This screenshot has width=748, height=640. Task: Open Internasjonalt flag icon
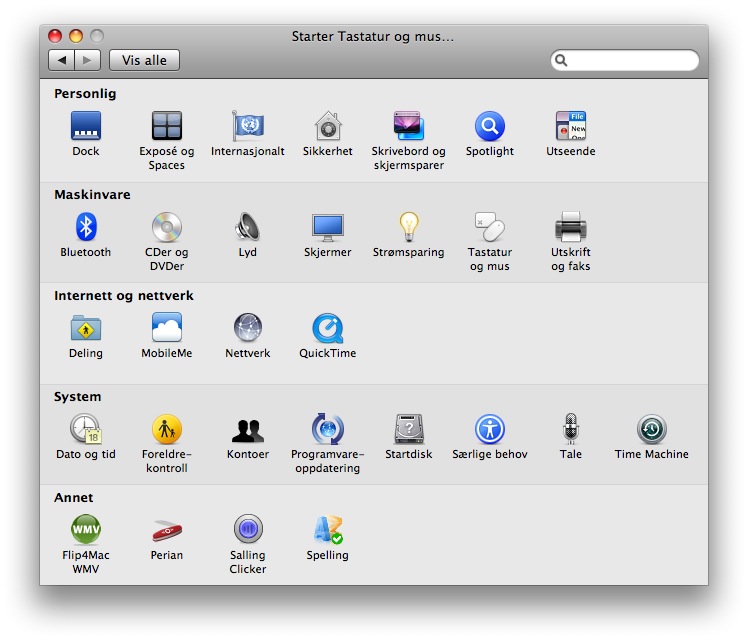pyautogui.click(x=248, y=126)
